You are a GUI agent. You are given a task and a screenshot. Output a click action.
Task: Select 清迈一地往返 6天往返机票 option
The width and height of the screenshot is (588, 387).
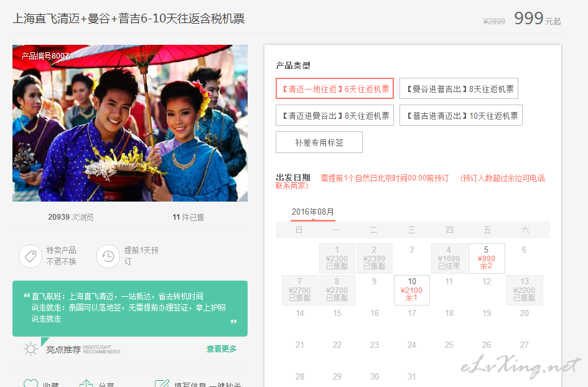point(335,88)
